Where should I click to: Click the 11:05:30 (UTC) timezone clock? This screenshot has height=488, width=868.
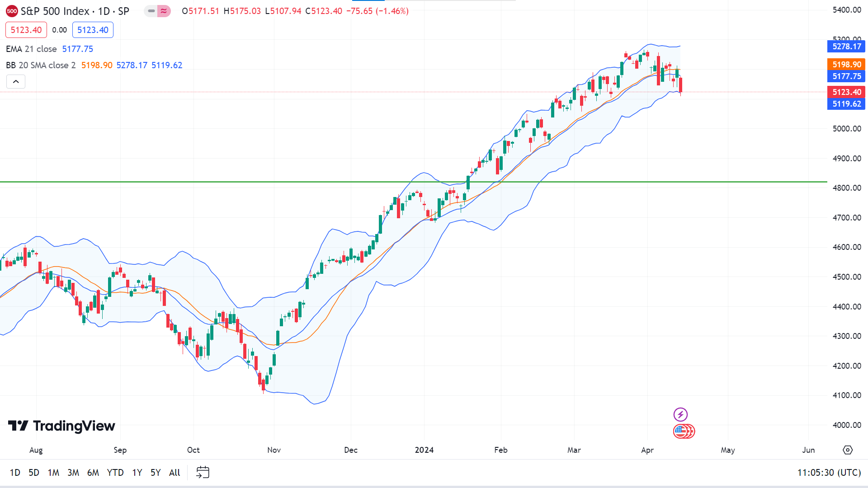(829, 473)
